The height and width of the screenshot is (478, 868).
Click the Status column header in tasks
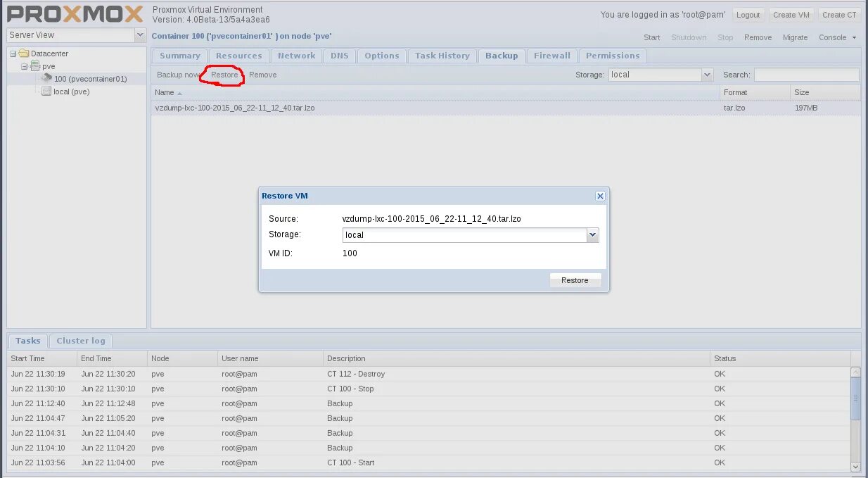coord(780,358)
